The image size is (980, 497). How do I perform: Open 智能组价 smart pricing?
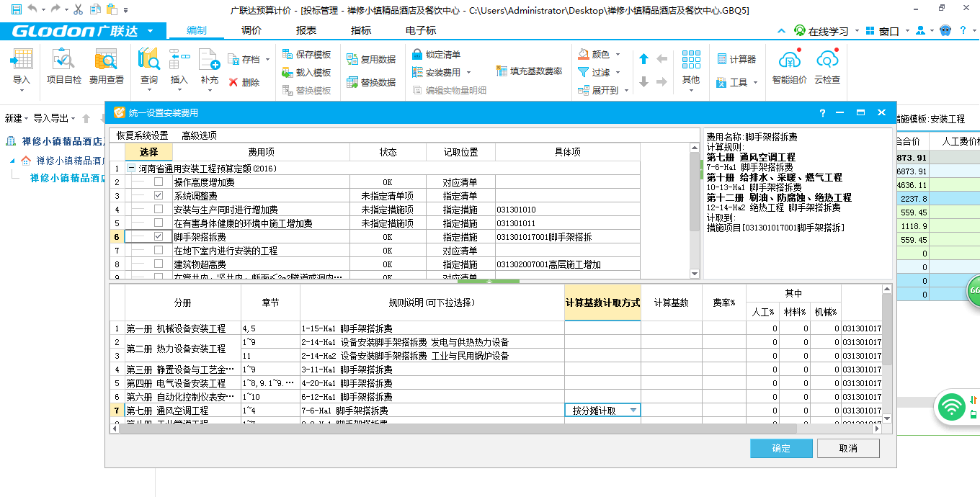coord(789,68)
